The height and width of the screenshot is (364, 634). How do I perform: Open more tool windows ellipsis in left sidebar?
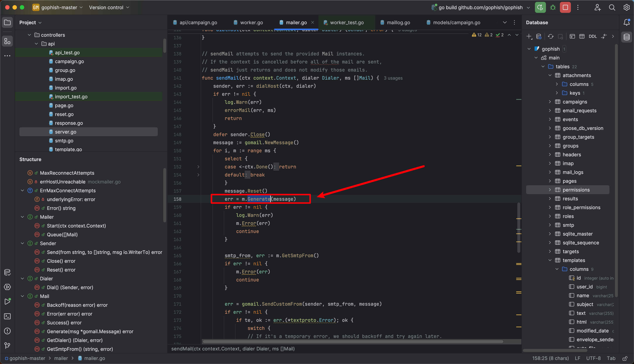8,56
